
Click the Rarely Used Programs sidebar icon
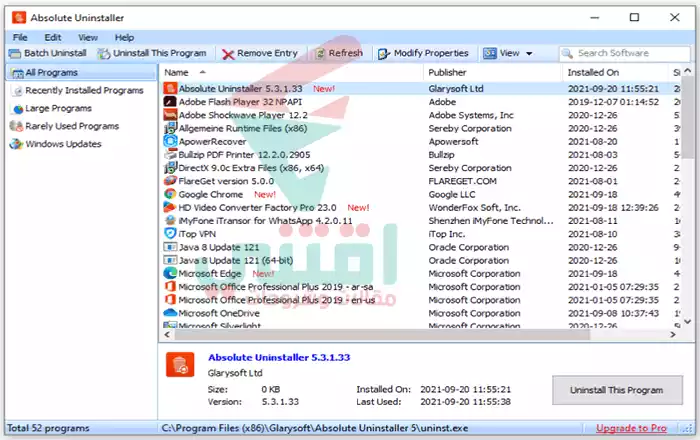16,126
